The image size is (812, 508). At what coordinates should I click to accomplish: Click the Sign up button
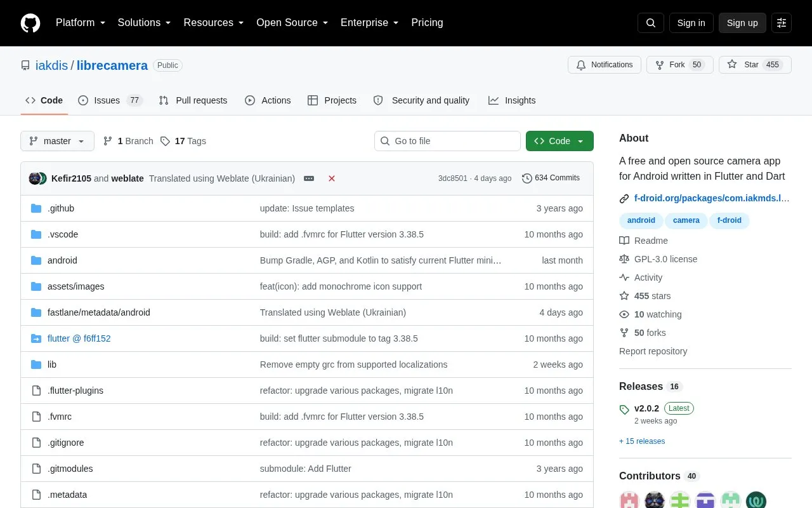point(742,23)
